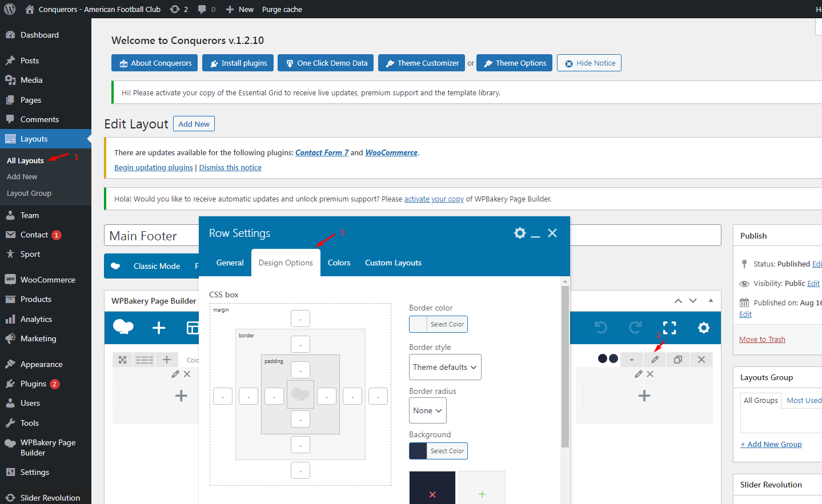Open Plugins menu in sidebar
The width and height of the screenshot is (822, 504).
point(46,384)
